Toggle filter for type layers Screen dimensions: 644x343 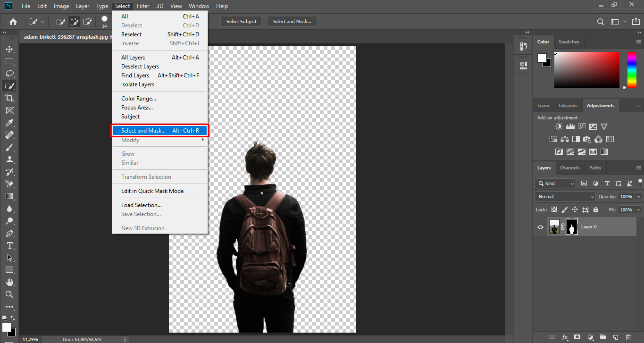(607, 183)
